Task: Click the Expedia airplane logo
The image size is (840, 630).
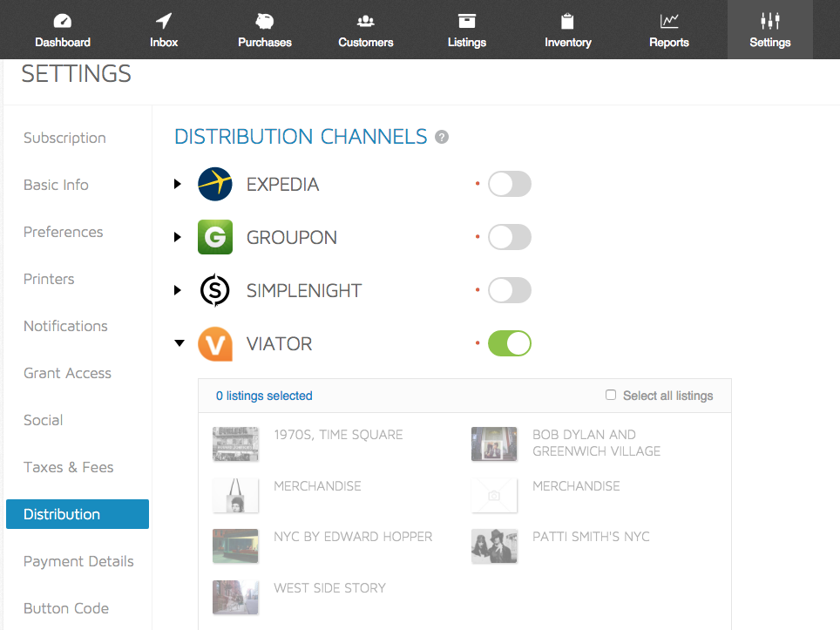Action: [x=215, y=184]
